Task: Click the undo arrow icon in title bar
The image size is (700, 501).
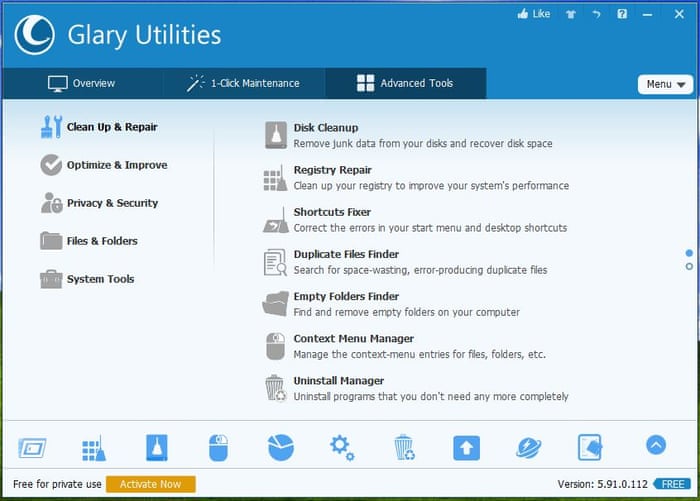Action: click(x=597, y=14)
